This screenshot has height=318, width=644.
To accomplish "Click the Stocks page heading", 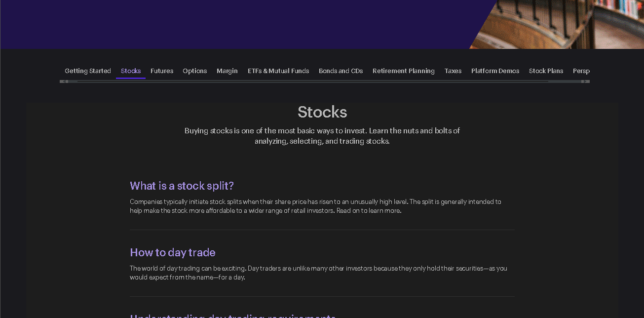I will coord(322,112).
